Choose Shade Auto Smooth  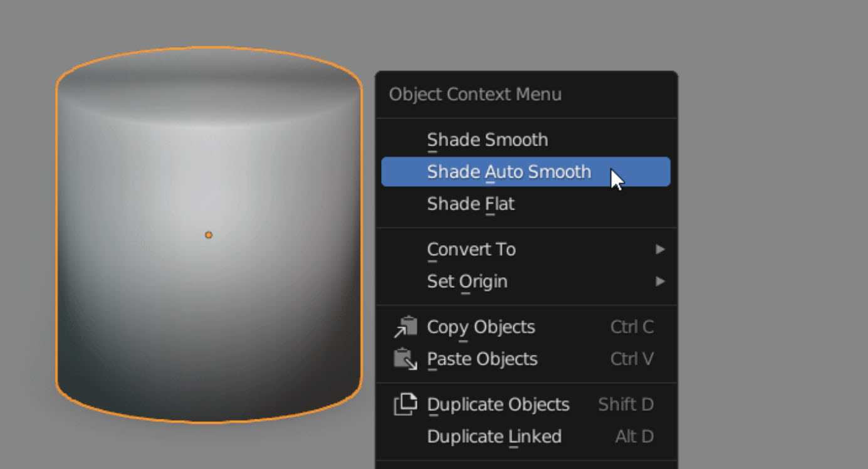pos(508,172)
